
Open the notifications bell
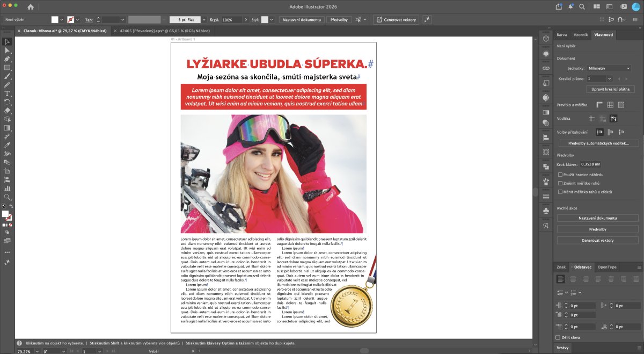pos(571,6)
